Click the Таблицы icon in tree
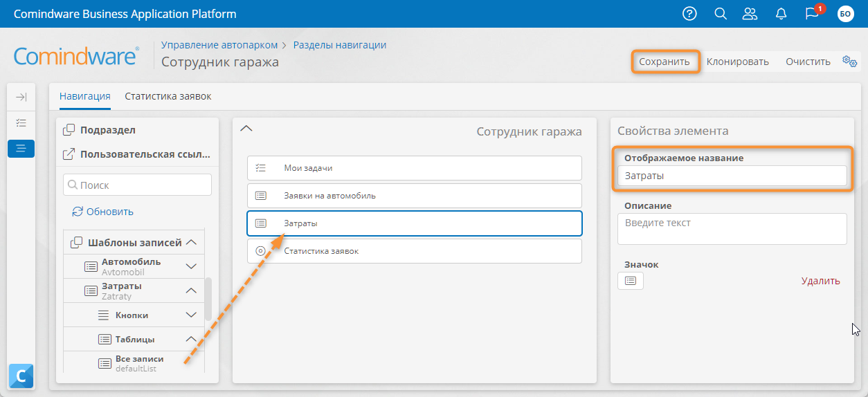Screen dimensions: 868x397 [x=105, y=340]
